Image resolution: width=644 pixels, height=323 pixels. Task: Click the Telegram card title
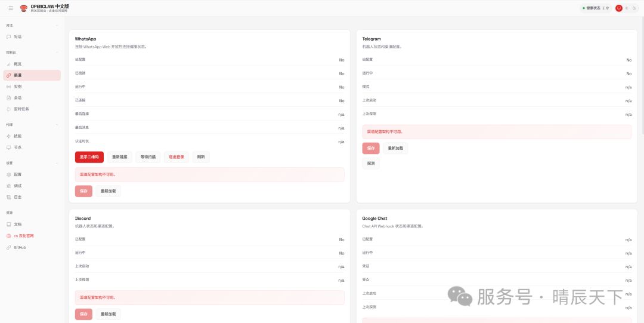371,39
